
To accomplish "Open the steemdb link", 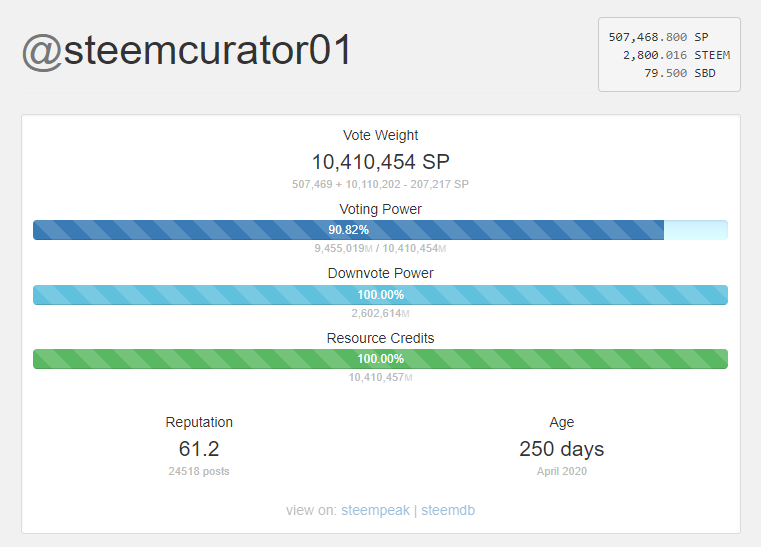I will 447,510.
